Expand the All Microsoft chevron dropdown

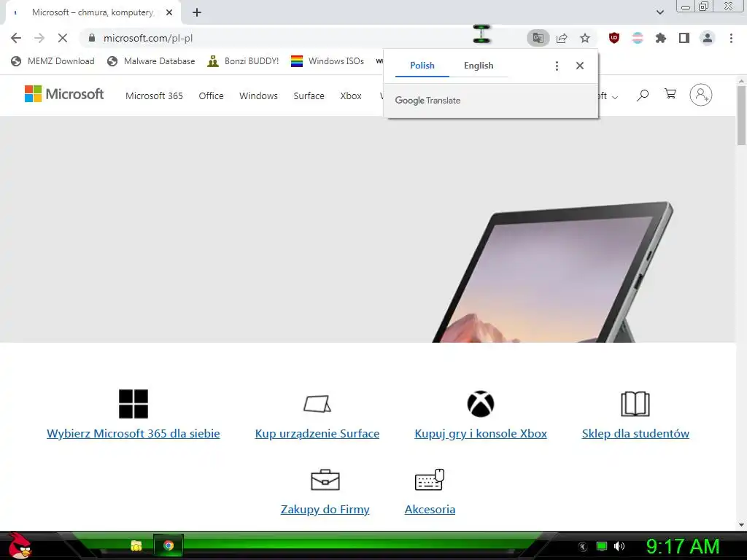coord(614,97)
